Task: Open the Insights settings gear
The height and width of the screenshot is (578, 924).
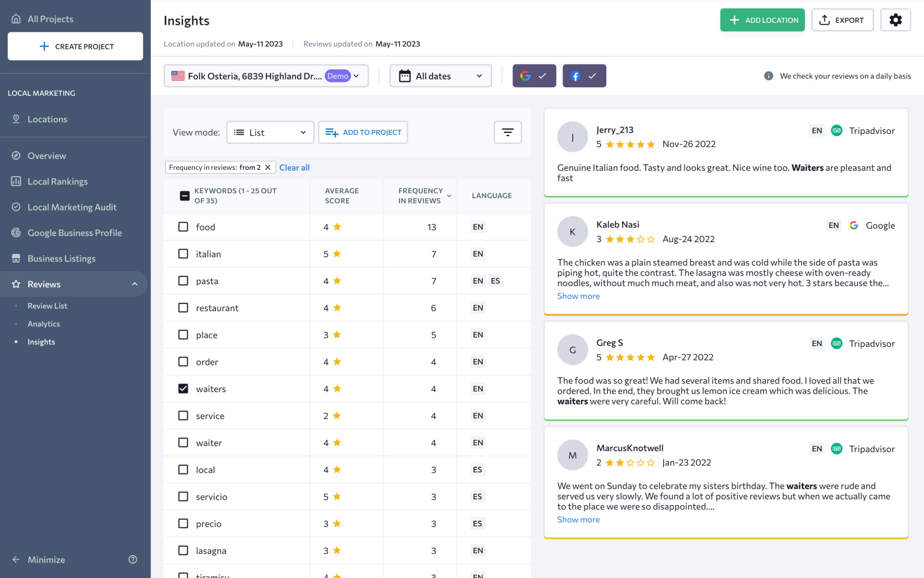Action: [896, 20]
